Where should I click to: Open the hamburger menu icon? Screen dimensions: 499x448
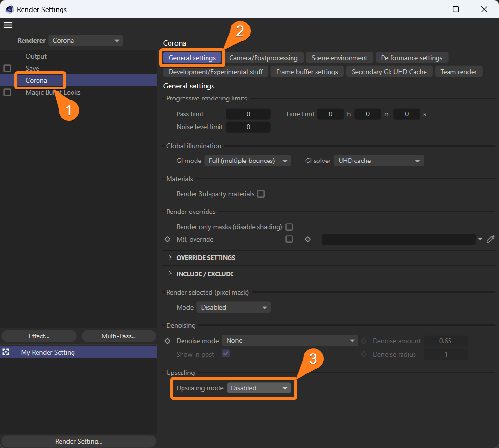(x=8, y=25)
